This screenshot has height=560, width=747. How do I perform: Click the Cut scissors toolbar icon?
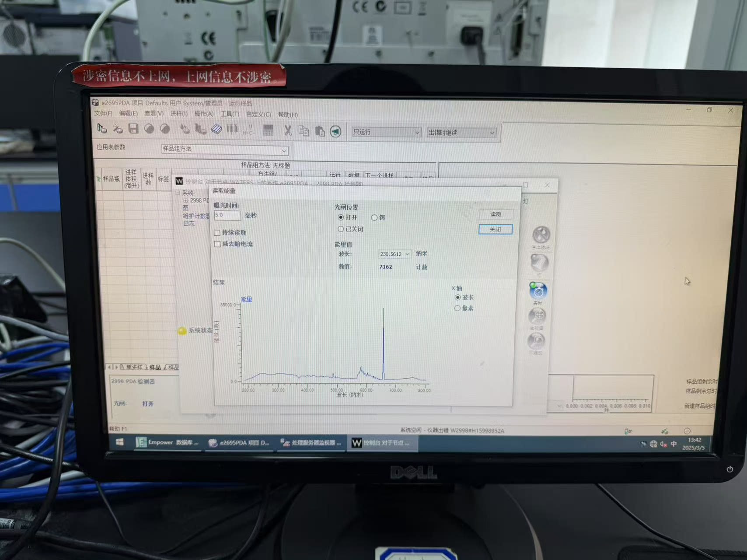point(288,130)
